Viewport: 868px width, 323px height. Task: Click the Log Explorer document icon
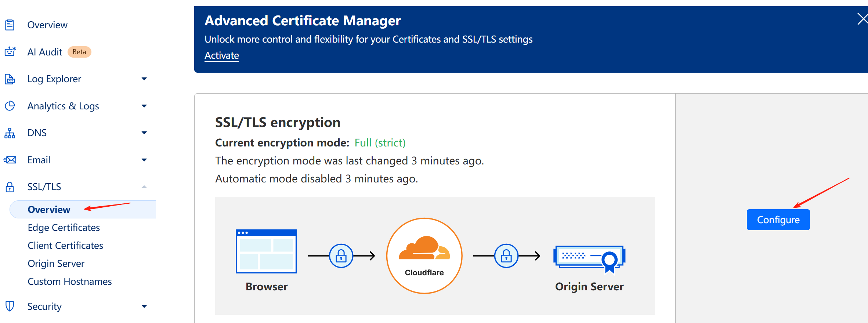click(x=10, y=79)
